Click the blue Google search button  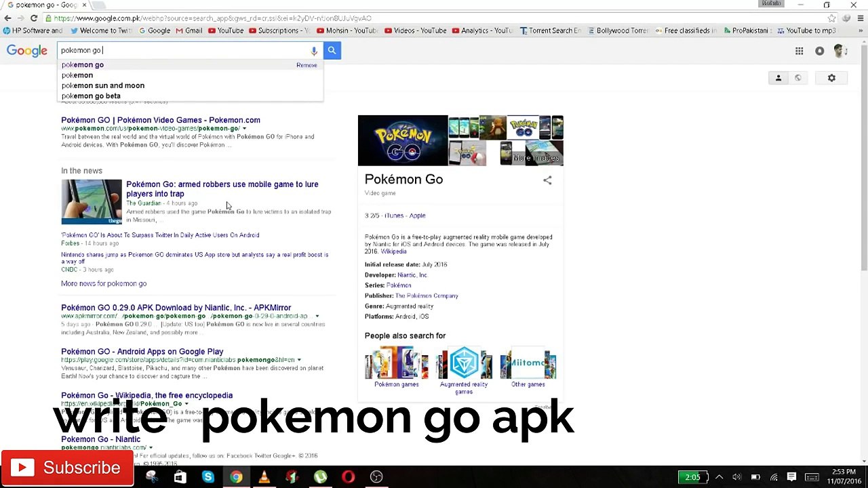pos(332,50)
